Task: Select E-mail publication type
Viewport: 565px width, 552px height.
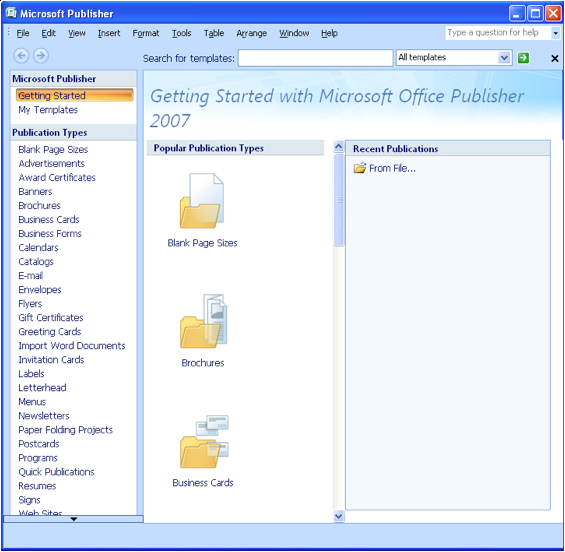Action: (x=31, y=276)
